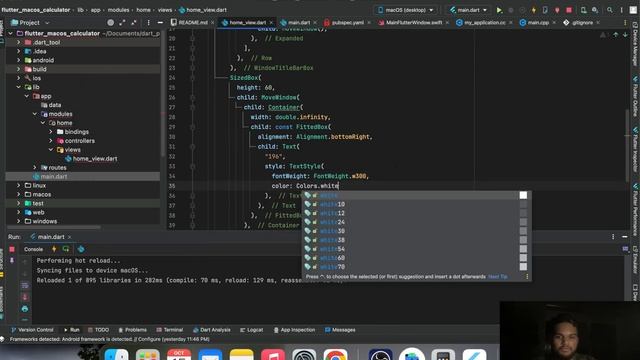
Task: Click hot reload lightning icon in console bar
Action: point(54,249)
